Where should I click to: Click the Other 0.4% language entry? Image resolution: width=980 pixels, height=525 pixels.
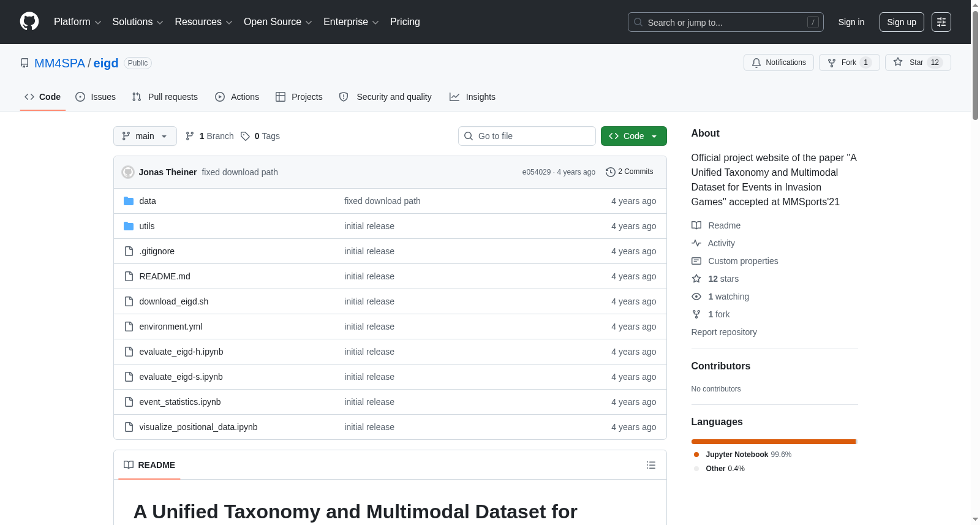pyautogui.click(x=719, y=469)
